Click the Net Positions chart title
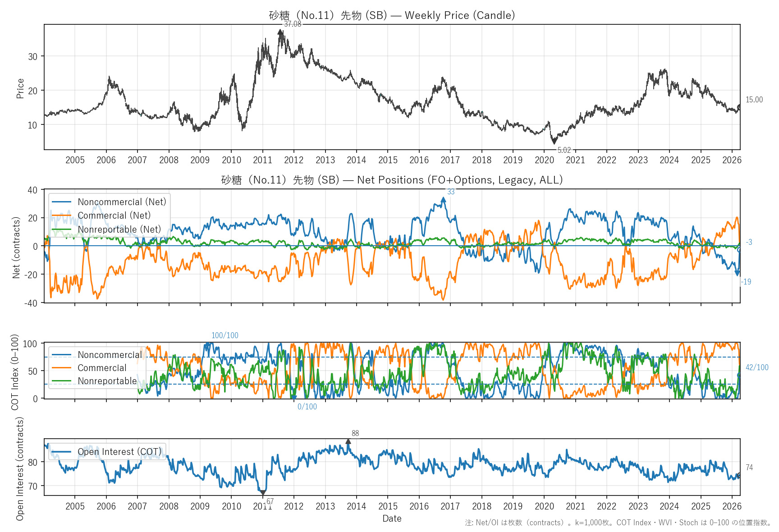This screenshot has height=532, width=779. [x=392, y=180]
